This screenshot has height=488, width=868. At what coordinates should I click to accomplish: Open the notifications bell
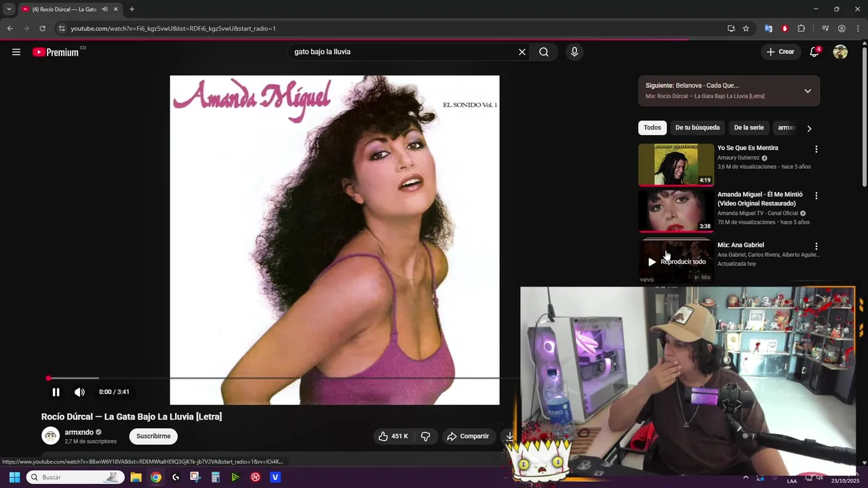pyautogui.click(x=814, y=52)
